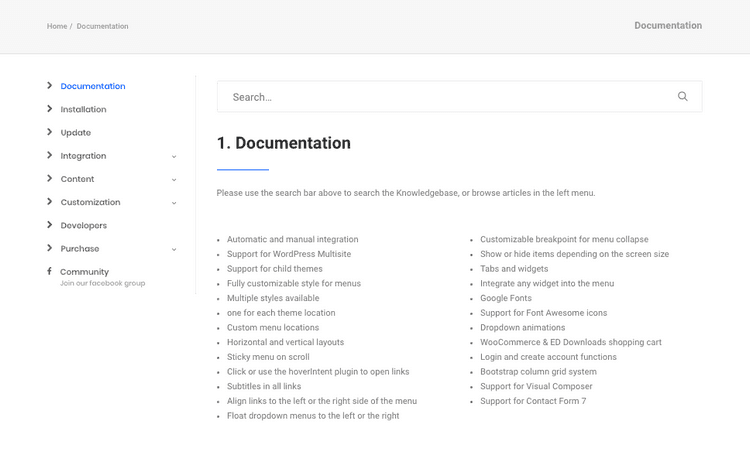Open the Community Facebook group link
The image size is (750, 452).
click(84, 272)
